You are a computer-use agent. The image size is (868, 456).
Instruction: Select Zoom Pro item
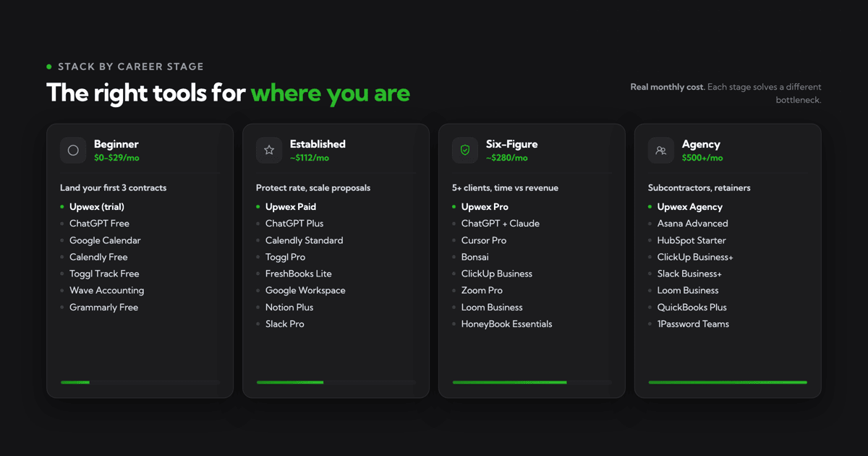click(x=482, y=290)
